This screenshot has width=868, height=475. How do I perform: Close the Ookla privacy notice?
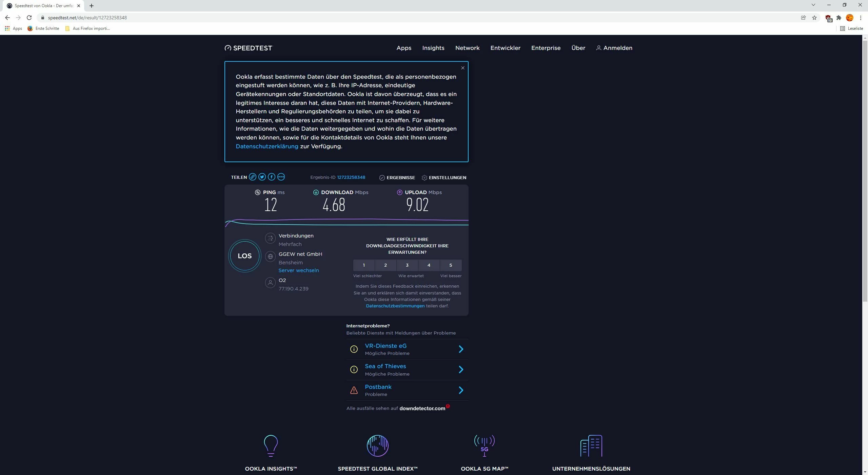click(462, 68)
